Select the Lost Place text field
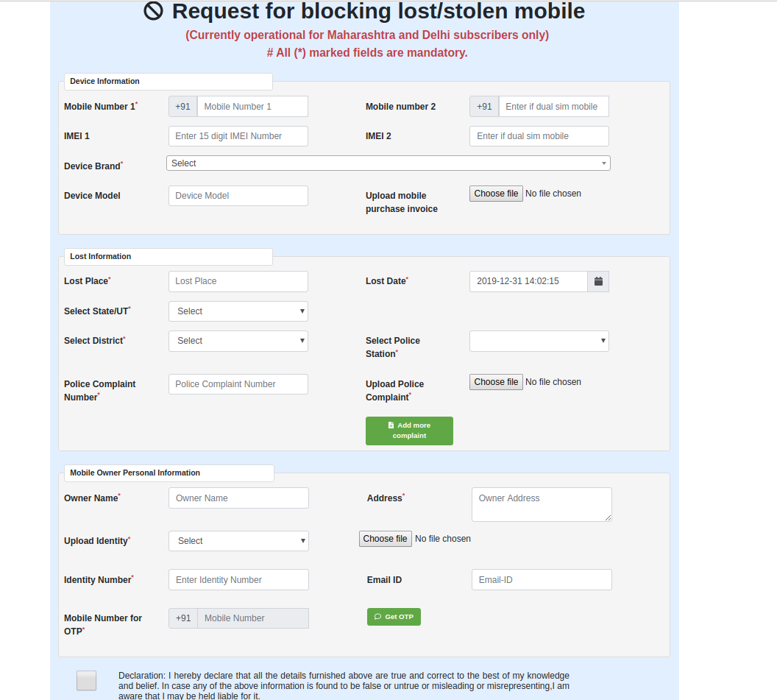Screen dimensions: 777x700 [238, 281]
